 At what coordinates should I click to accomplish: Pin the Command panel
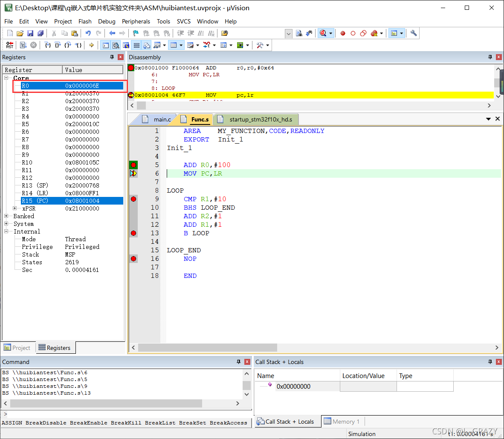point(238,361)
